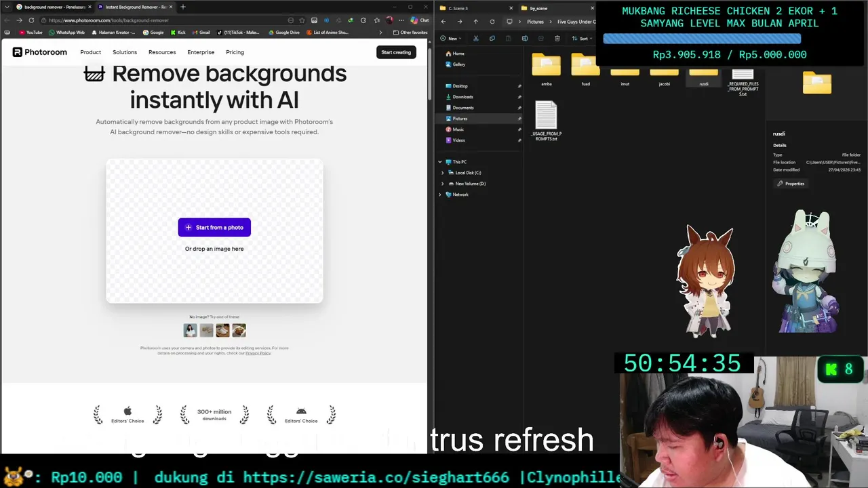The width and height of the screenshot is (868, 488).
Task: Open the new tab plus button in browser
Action: [182, 7]
